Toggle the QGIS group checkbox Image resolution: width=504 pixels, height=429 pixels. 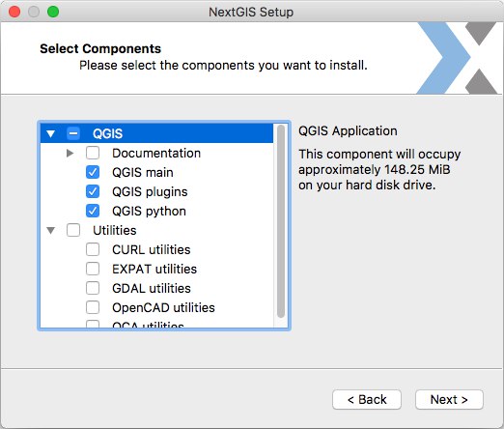73,133
